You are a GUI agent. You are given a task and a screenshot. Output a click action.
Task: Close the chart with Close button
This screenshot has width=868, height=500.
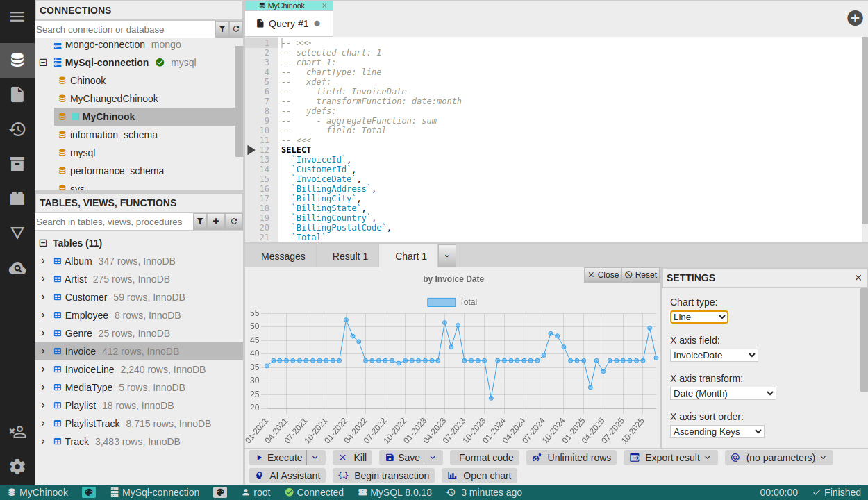[603, 275]
